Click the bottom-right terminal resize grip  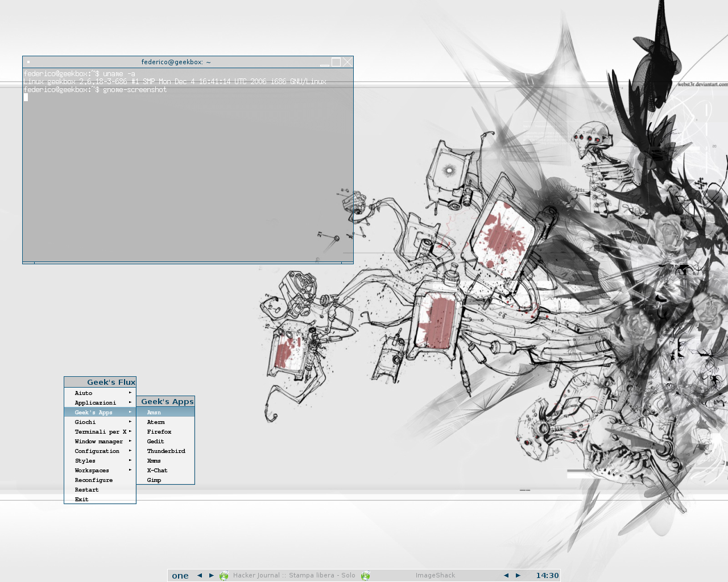pos(348,263)
